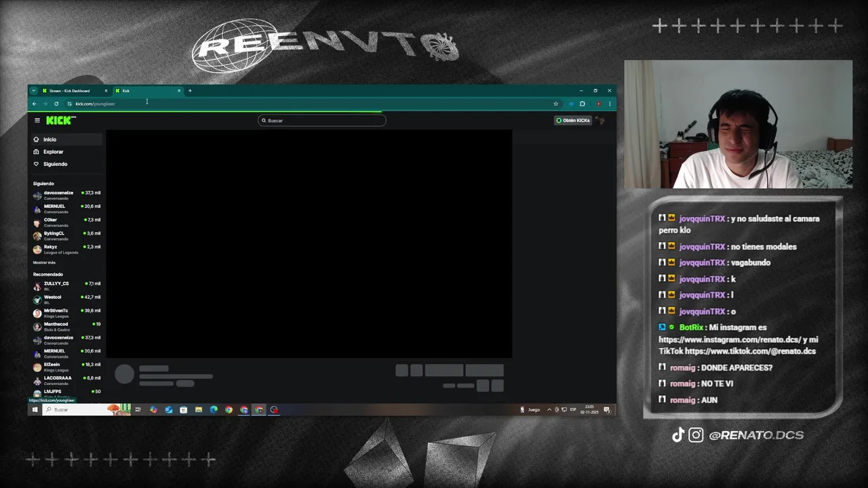Expand the list with Mostrar más

click(44, 262)
